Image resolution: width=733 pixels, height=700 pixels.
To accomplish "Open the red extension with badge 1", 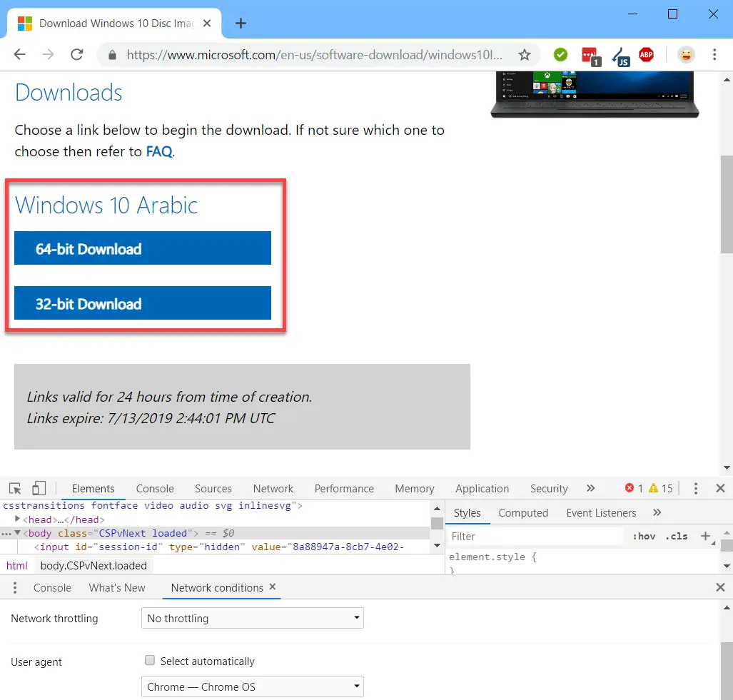I will click(x=590, y=56).
